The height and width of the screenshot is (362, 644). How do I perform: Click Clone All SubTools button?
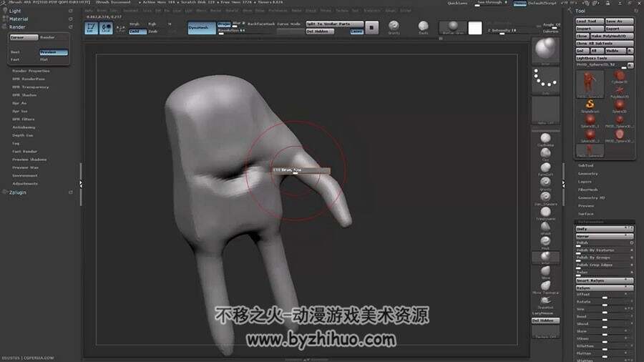(x=605, y=43)
